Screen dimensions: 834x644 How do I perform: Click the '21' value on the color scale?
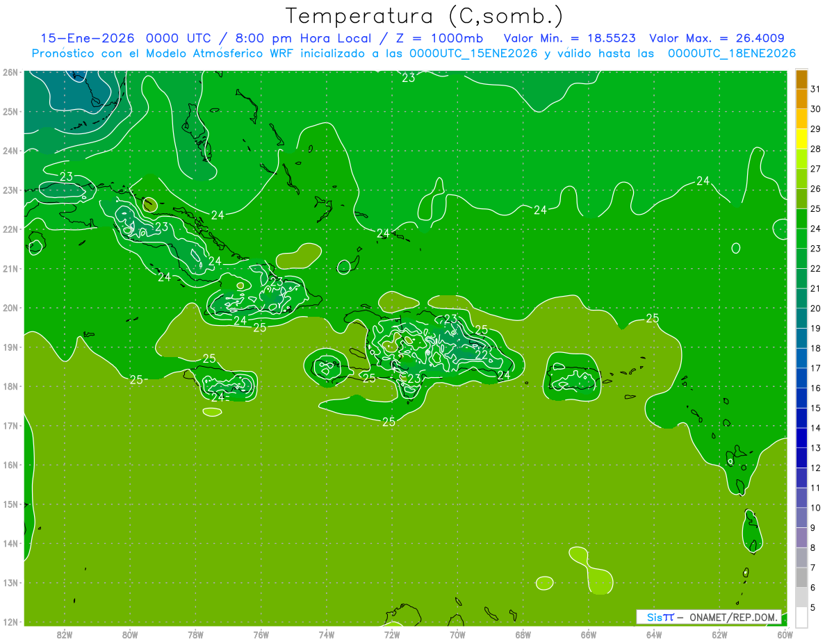pos(815,288)
